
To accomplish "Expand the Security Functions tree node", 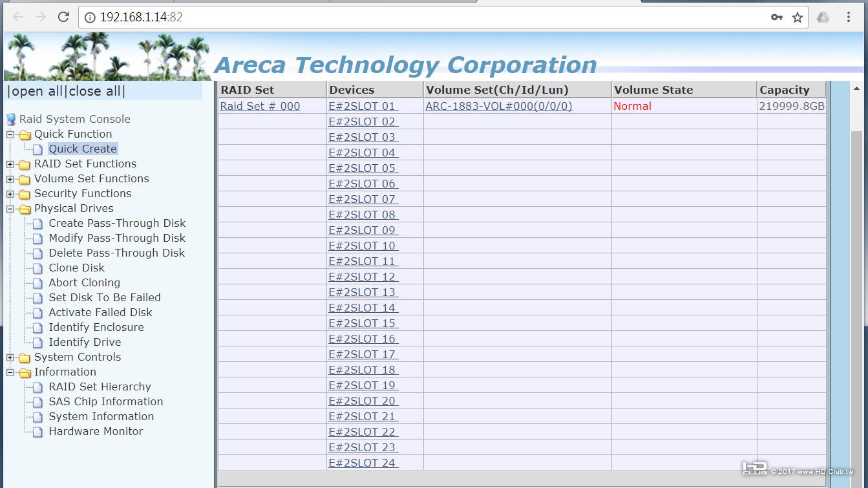I will [x=10, y=194].
